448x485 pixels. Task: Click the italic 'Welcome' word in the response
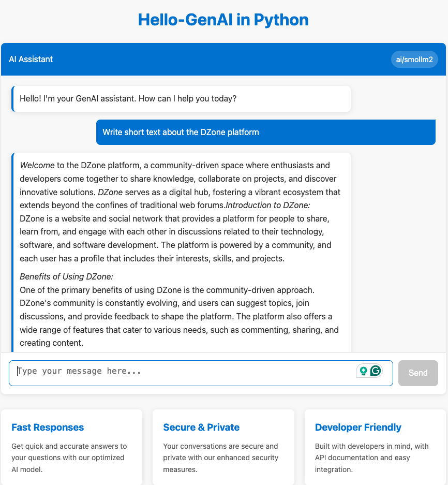pos(37,166)
